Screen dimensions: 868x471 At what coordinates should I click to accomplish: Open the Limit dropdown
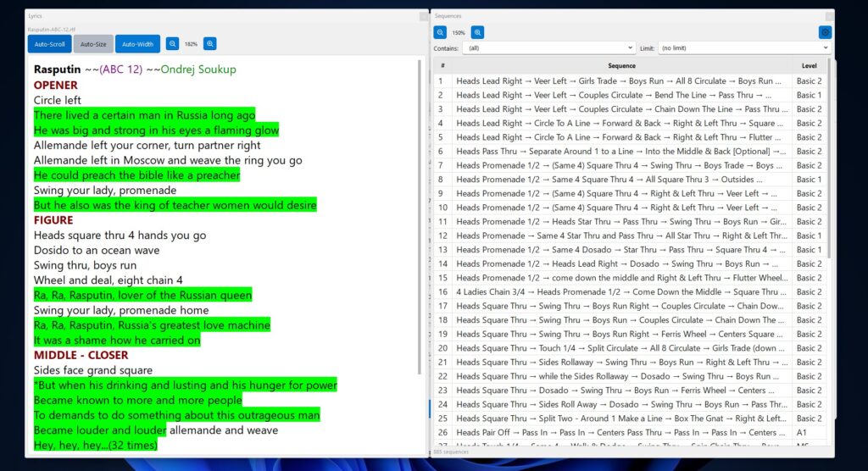743,48
